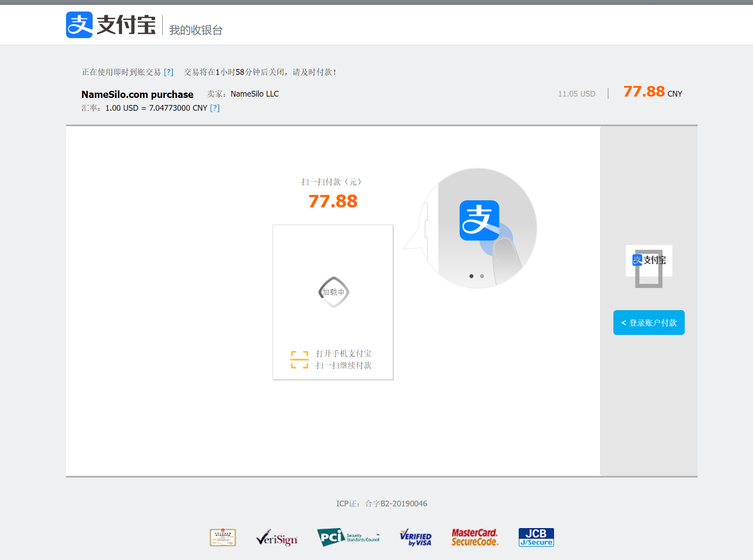Click seller name NameSilo LLC
This screenshot has width=753, height=560.
pos(255,94)
